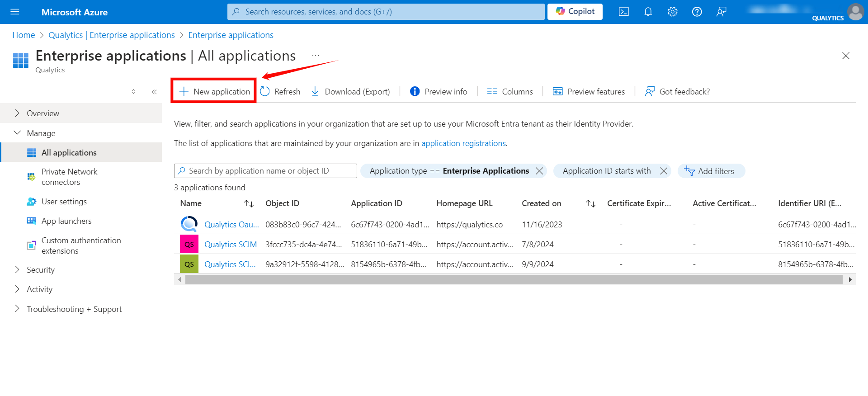This screenshot has height=396, width=868.
Task: Click the green QS application icon
Action: (189, 264)
